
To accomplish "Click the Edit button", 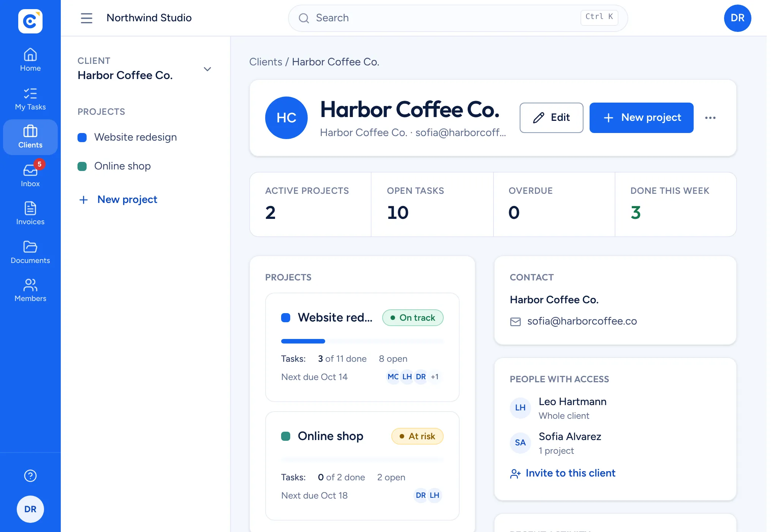I will (x=551, y=118).
